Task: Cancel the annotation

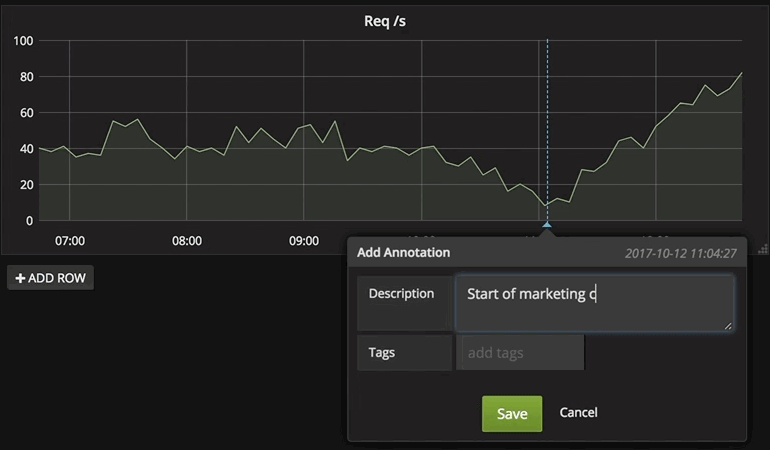Action: [x=578, y=412]
